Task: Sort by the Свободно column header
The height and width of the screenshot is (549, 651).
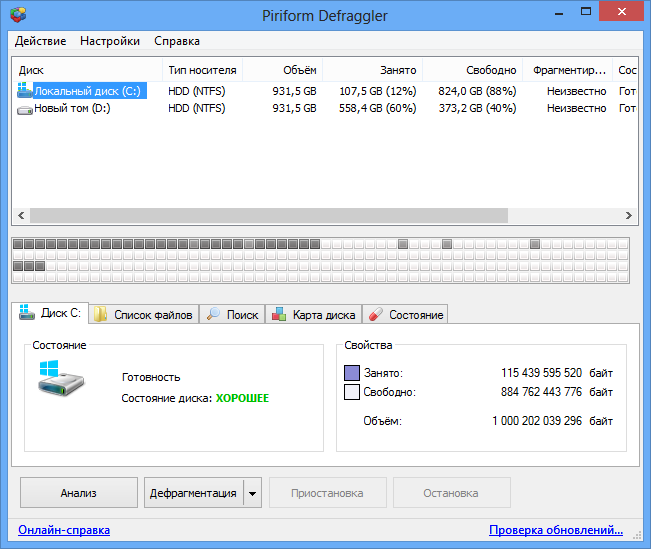Action: (x=472, y=70)
